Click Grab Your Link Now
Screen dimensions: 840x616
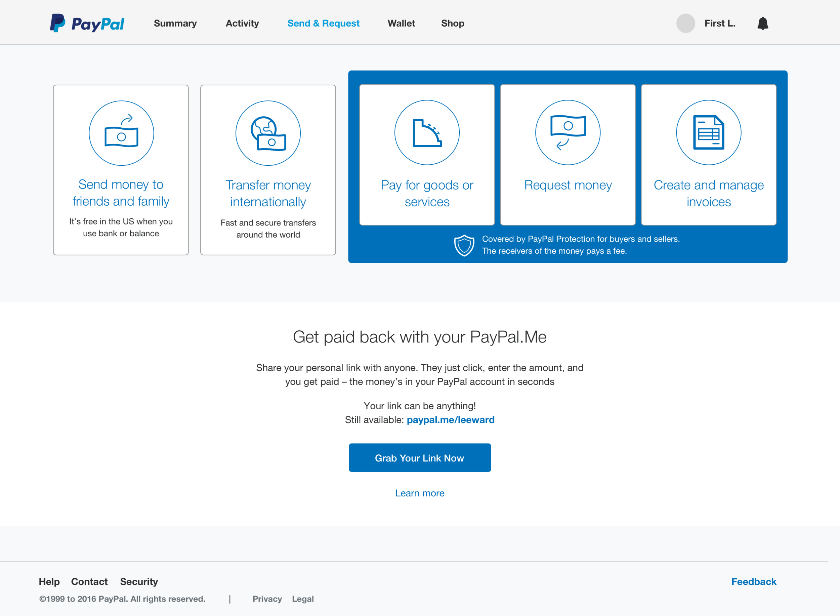(420, 457)
